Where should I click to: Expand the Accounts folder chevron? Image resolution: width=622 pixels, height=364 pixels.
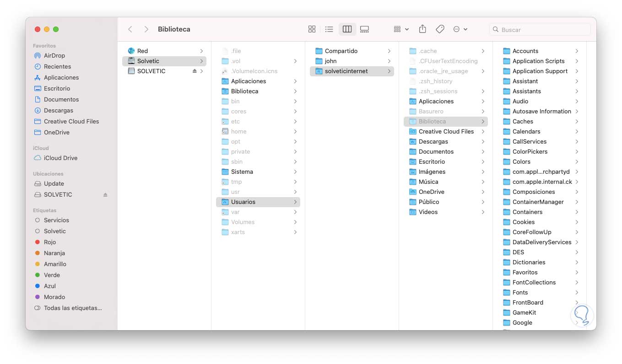tap(577, 51)
